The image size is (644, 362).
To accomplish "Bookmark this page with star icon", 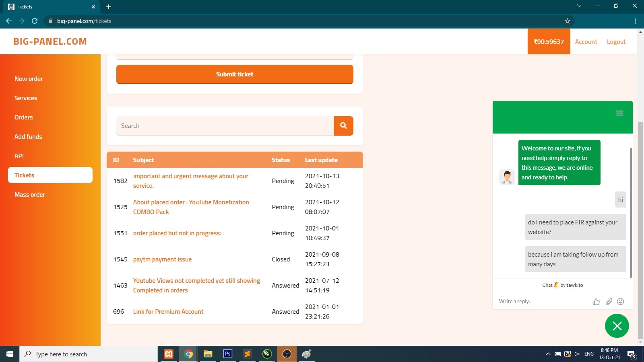I will click(567, 21).
